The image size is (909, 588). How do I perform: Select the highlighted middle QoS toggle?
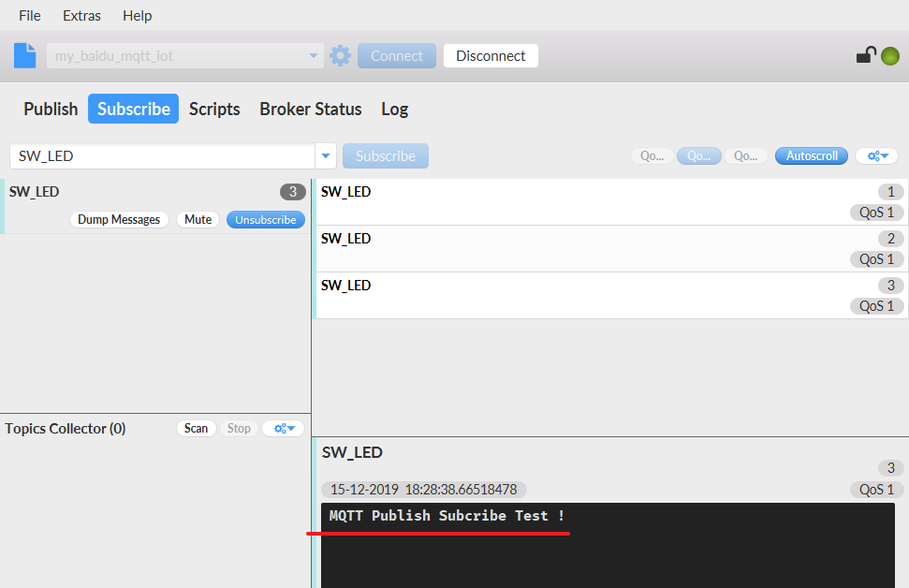point(698,156)
